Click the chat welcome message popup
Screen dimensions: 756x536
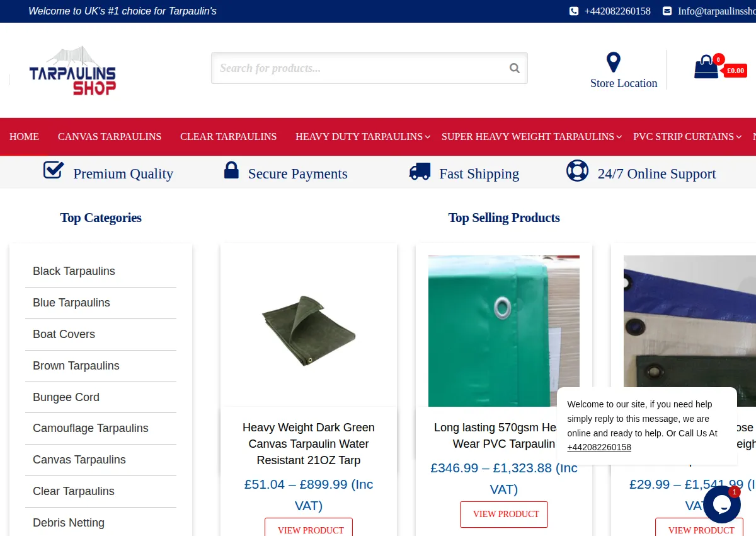click(x=647, y=426)
